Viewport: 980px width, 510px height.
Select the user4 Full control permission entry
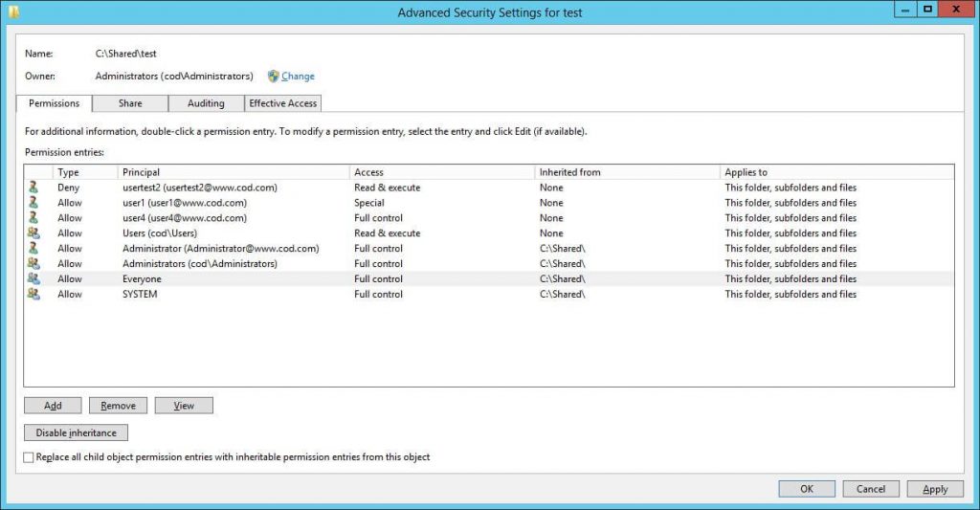[x=180, y=218]
